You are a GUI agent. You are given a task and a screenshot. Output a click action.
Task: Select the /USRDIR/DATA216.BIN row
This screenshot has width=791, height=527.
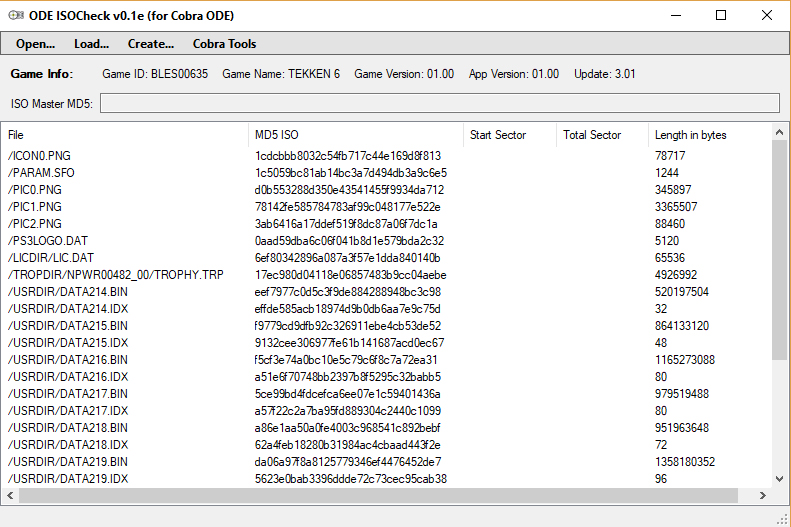click(x=68, y=360)
